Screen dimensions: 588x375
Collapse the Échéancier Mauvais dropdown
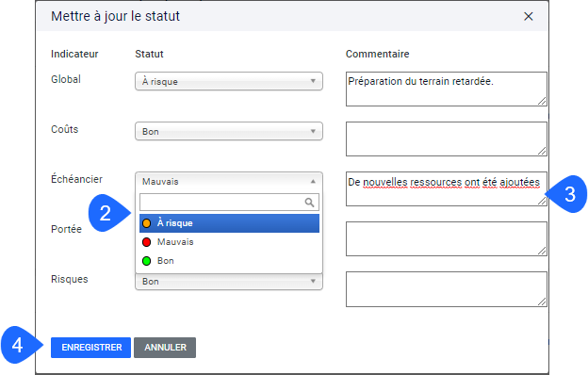coord(229,182)
